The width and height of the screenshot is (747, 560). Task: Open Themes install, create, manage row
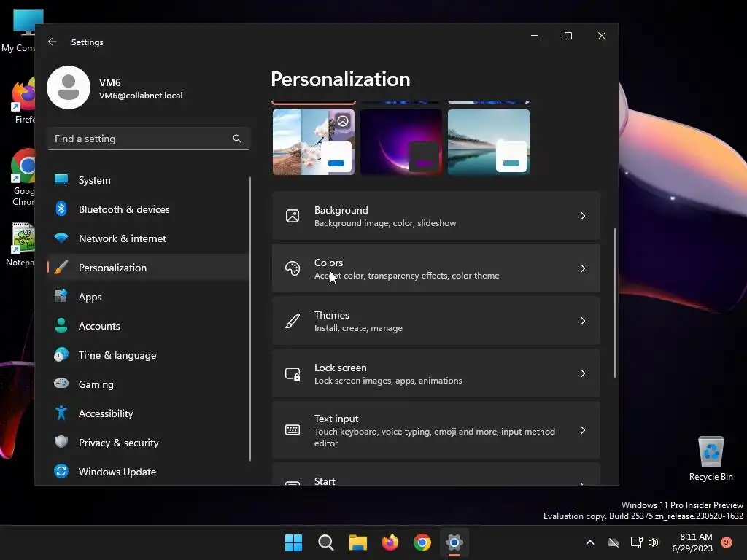click(x=436, y=321)
